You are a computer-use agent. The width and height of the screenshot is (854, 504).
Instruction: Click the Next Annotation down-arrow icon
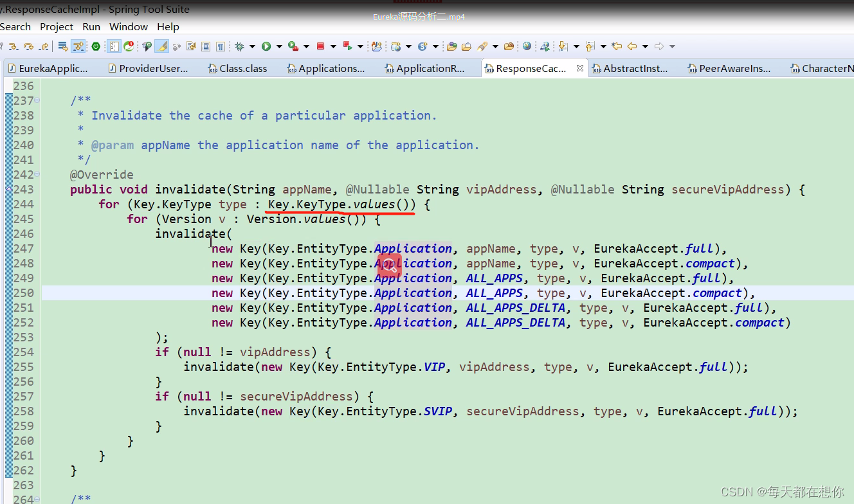pyautogui.click(x=563, y=46)
